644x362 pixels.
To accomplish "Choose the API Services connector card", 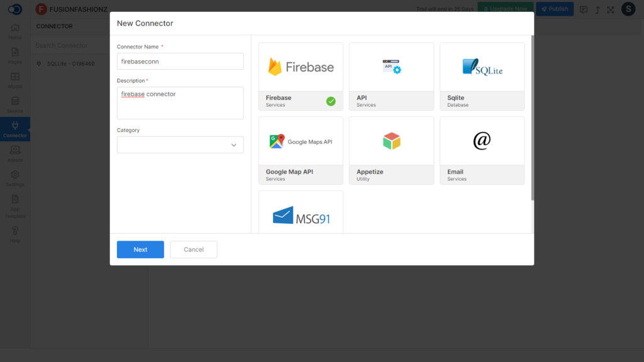I will 391,76.
